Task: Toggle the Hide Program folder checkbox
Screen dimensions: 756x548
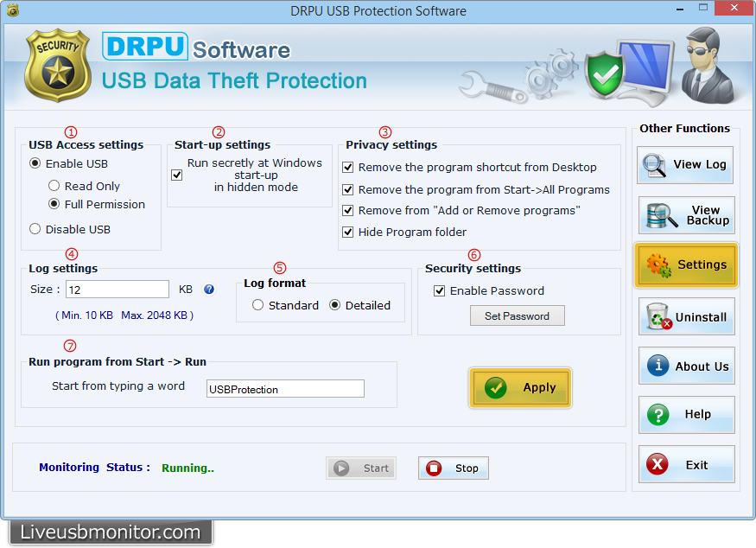Action: tap(347, 232)
